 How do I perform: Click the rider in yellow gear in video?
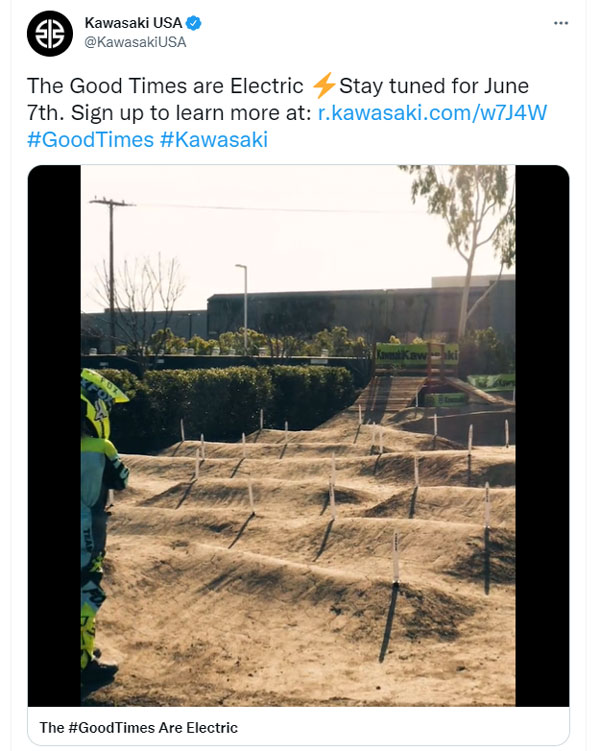click(x=101, y=500)
